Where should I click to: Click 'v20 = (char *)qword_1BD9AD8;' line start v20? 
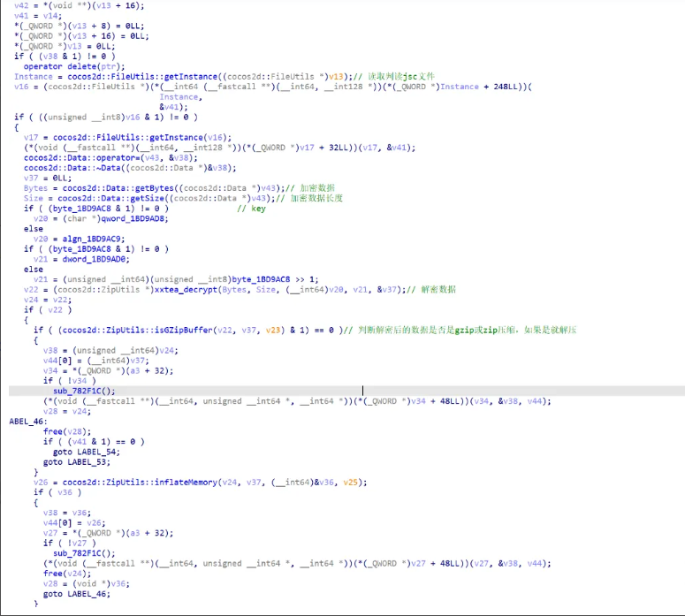tap(41, 218)
